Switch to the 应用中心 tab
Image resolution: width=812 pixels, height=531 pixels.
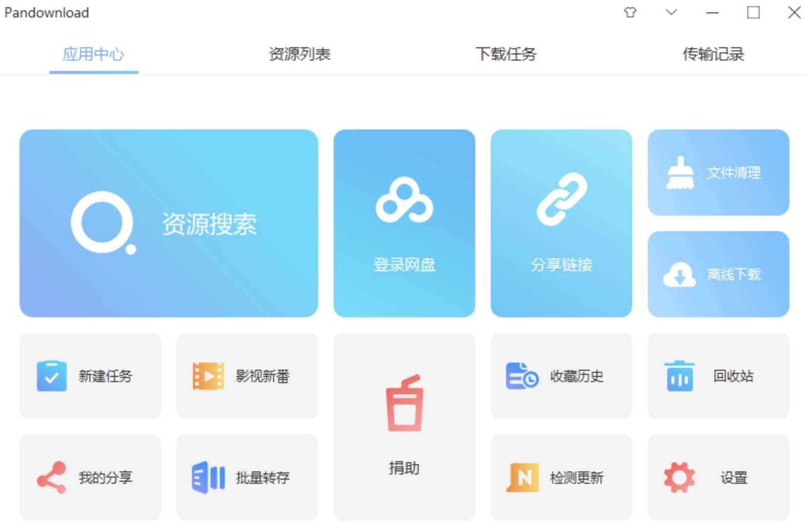point(93,54)
